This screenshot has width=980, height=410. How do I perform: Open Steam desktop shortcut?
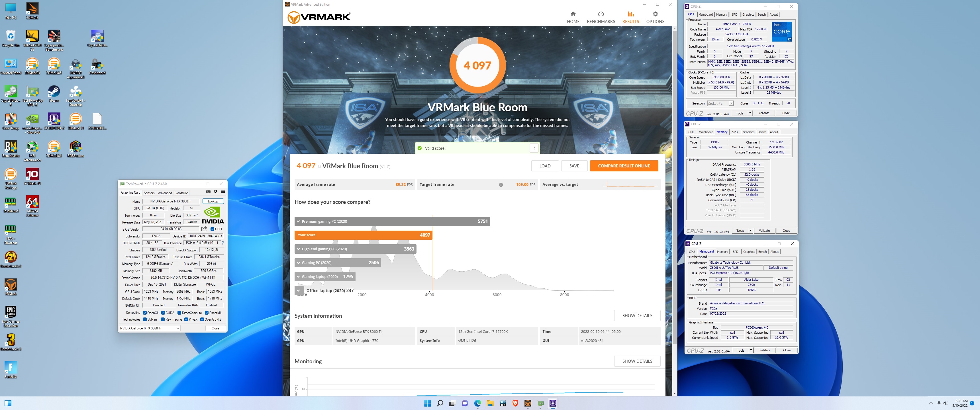(54, 94)
